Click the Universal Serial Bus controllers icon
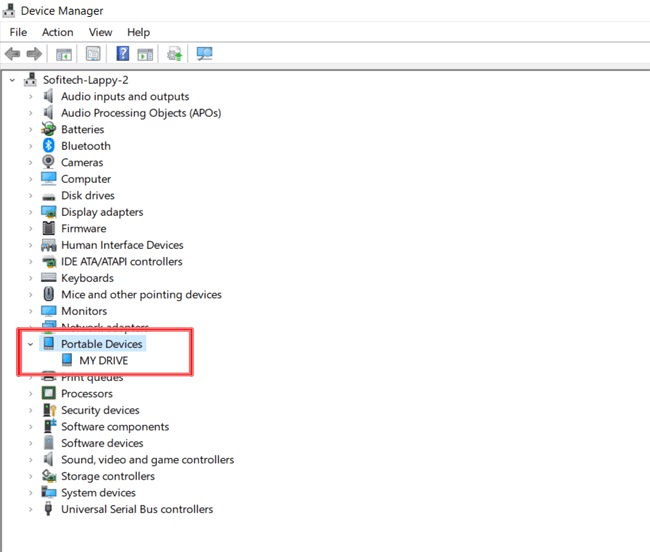Image resolution: width=650 pixels, height=552 pixels. tap(48, 508)
